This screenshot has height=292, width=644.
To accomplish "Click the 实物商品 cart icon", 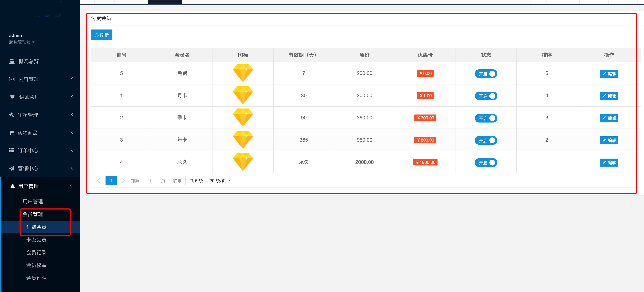I will tap(11, 133).
